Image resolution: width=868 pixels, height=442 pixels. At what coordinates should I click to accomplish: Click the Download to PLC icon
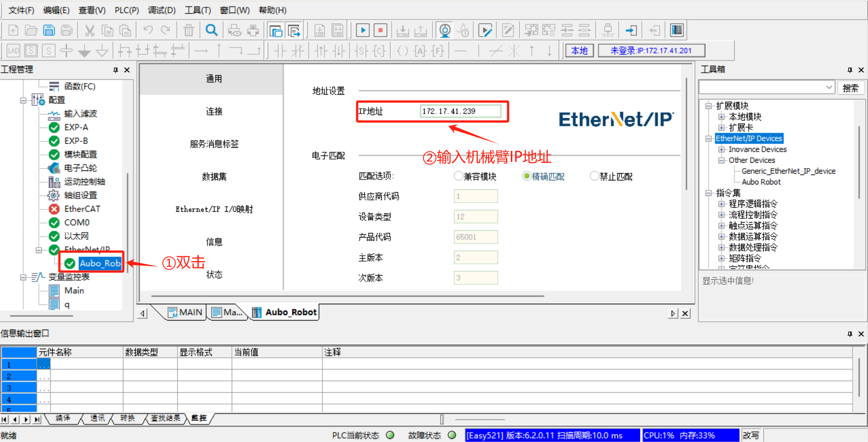point(402,30)
